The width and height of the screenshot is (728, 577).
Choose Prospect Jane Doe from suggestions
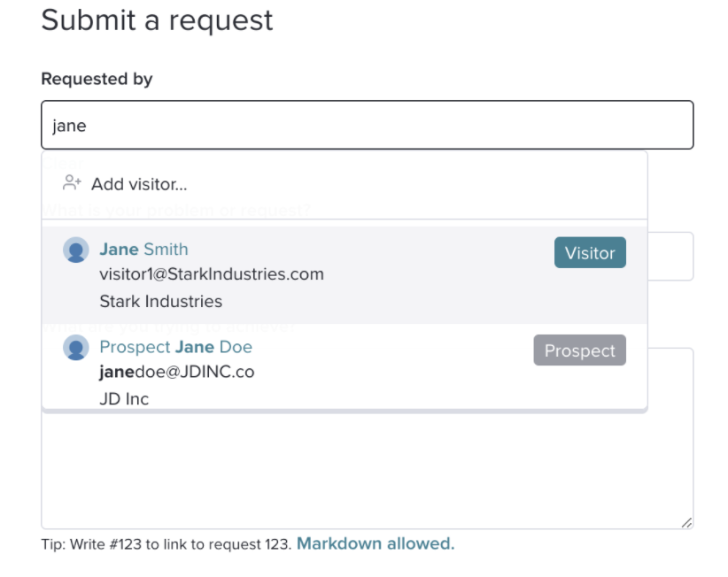(345, 367)
